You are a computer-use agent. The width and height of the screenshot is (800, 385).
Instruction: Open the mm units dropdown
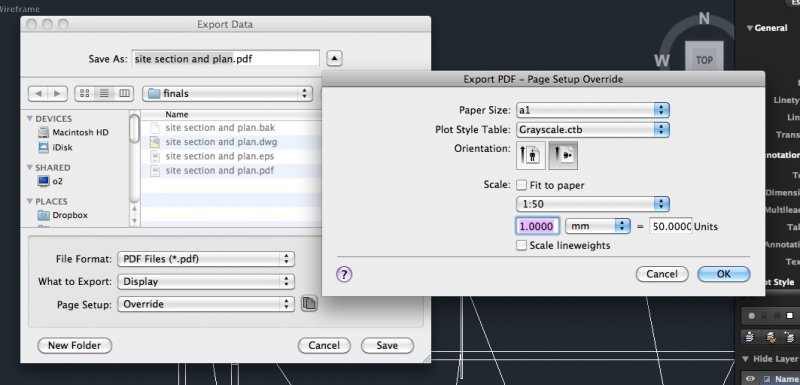[x=598, y=226]
